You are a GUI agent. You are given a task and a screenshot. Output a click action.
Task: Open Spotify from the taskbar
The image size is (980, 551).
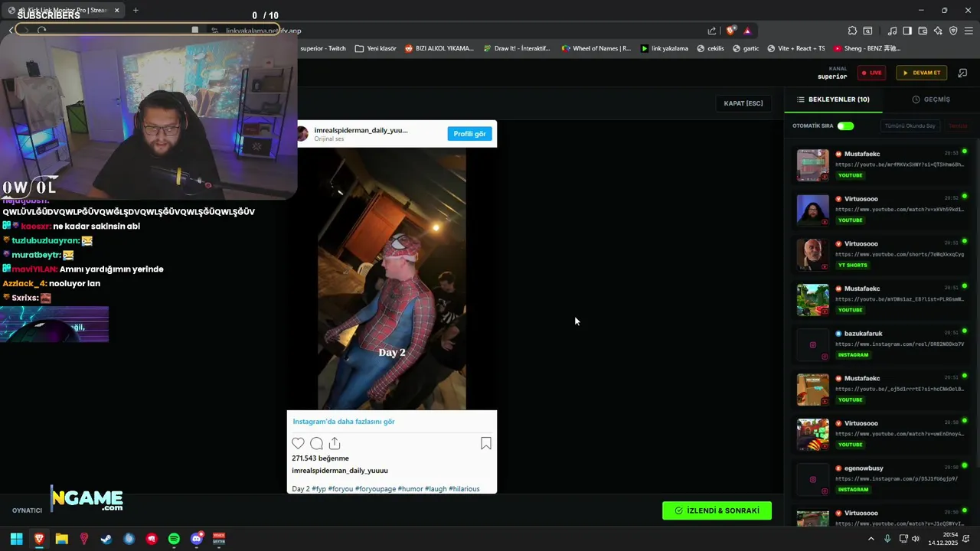(x=174, y=539)
